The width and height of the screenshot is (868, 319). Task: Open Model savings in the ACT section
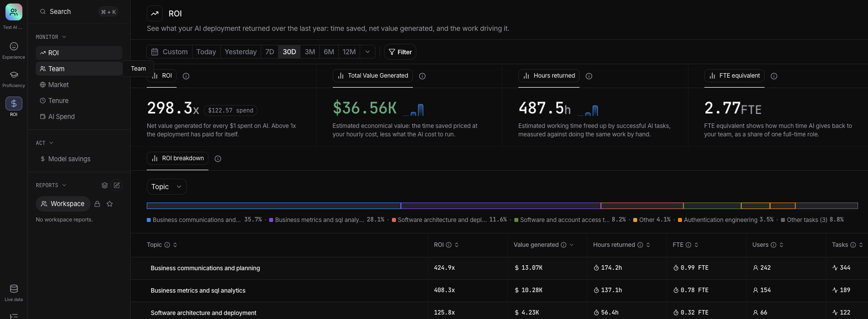(79, 159)
